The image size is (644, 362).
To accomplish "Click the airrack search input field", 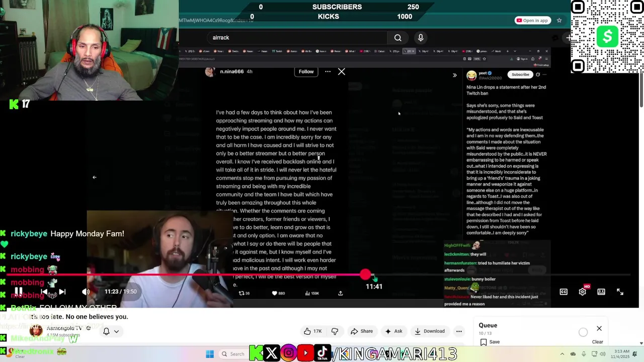I will click(297, 38).
